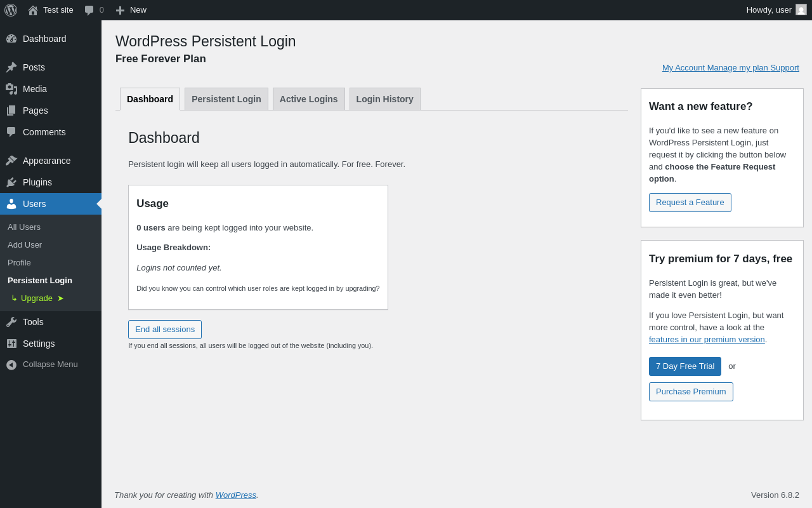Open the Howdy, user account menu
This screenshot has width=812, height=508.
point(769,10)
